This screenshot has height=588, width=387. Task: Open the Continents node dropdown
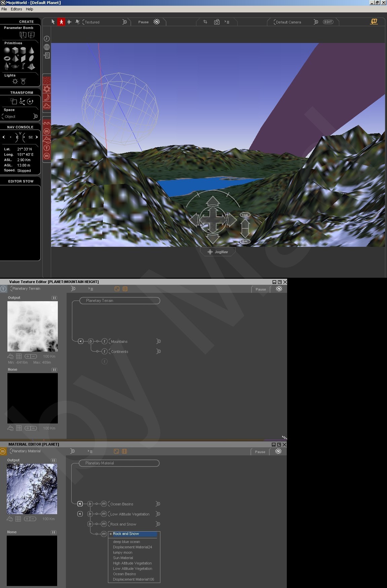[135, 352]
